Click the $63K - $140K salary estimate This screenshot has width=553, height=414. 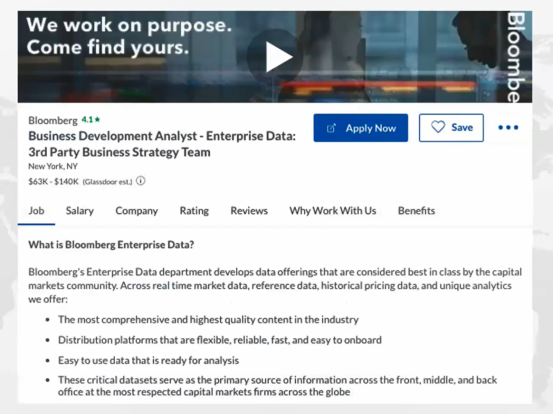pyautogui.click(x=53, y=182)
